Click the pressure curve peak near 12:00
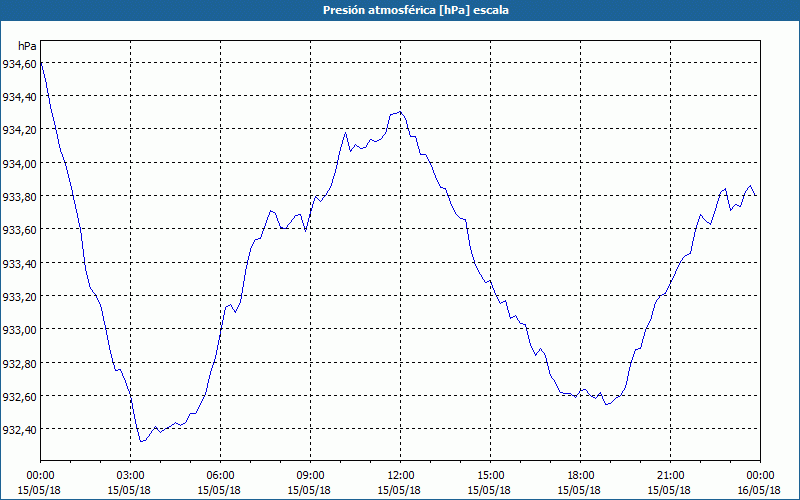 pos(400,112)
